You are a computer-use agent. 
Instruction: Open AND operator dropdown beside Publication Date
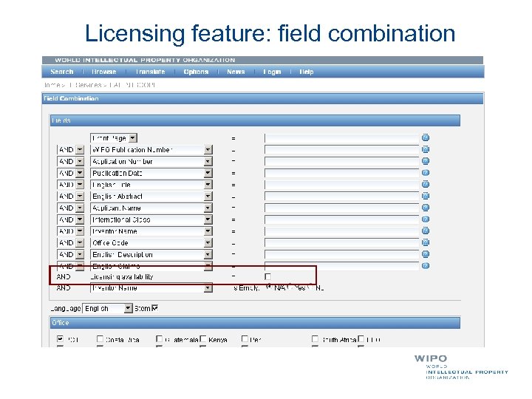point(80,173)
